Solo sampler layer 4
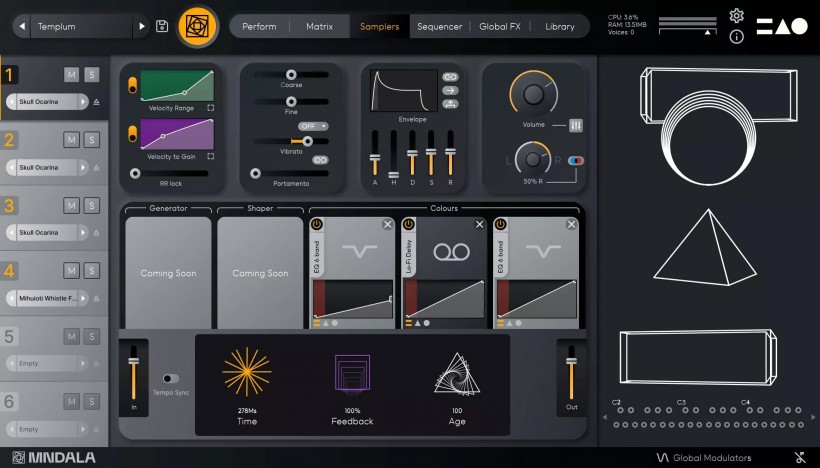Viewport: 820px width, 468px height. coord(91,270)
